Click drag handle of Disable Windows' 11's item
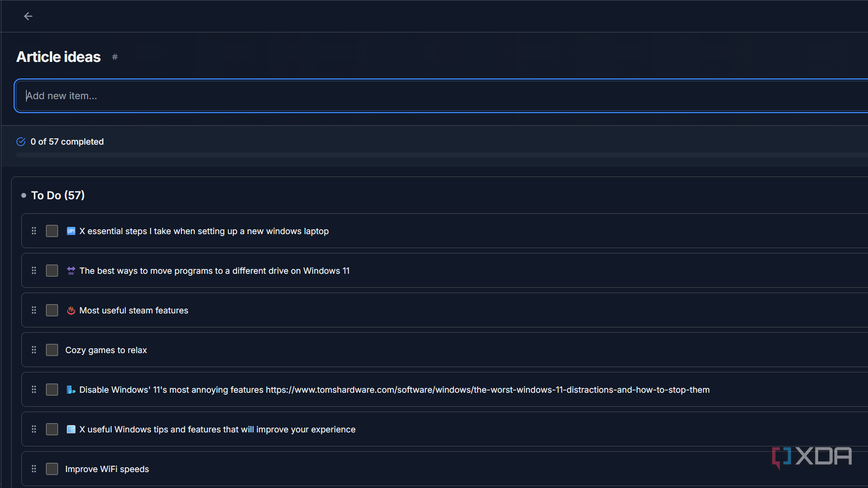 (34, 389)
